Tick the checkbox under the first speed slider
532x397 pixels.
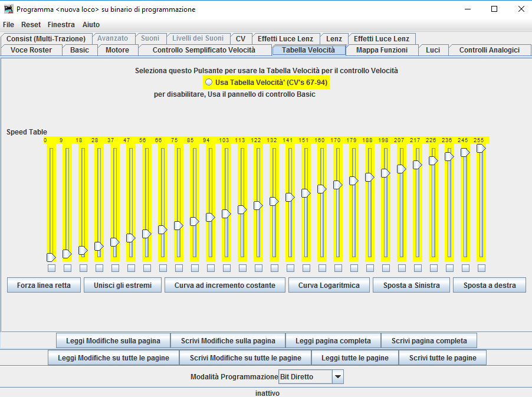pos(51,268)
